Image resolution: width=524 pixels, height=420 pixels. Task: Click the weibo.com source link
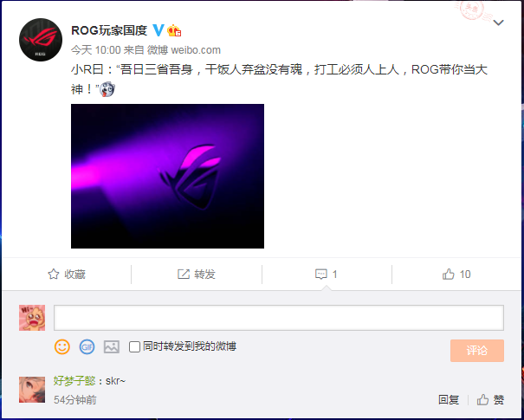coord(196,50)
